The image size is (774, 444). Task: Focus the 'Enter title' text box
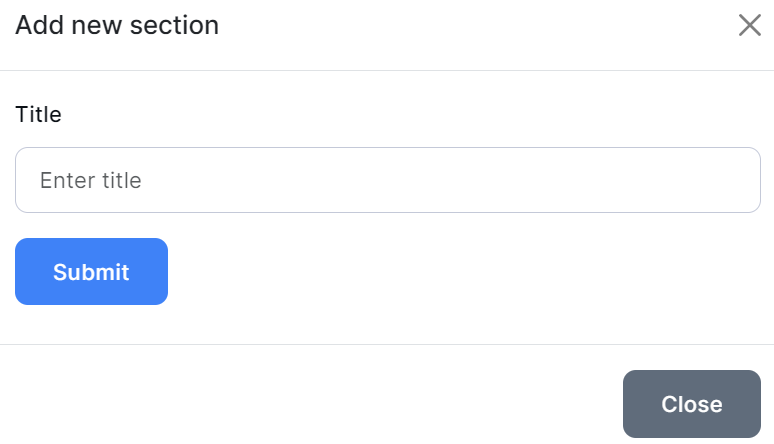pyautogui.click(x=388, y=180)
